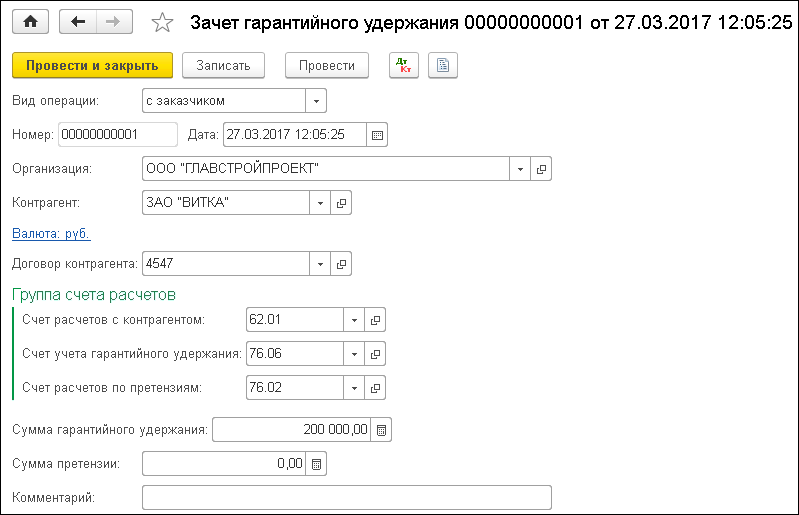Go to the home page icon

point(31,22)
